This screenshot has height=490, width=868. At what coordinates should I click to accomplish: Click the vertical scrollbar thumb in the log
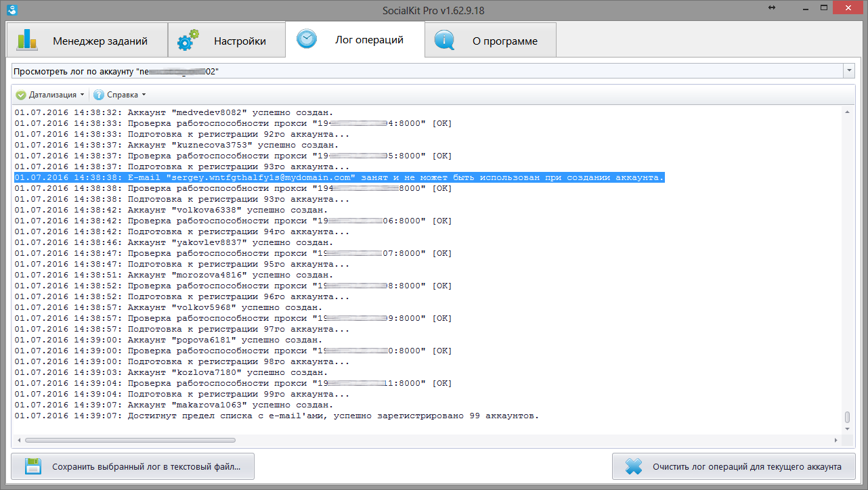tap(847, 417)
